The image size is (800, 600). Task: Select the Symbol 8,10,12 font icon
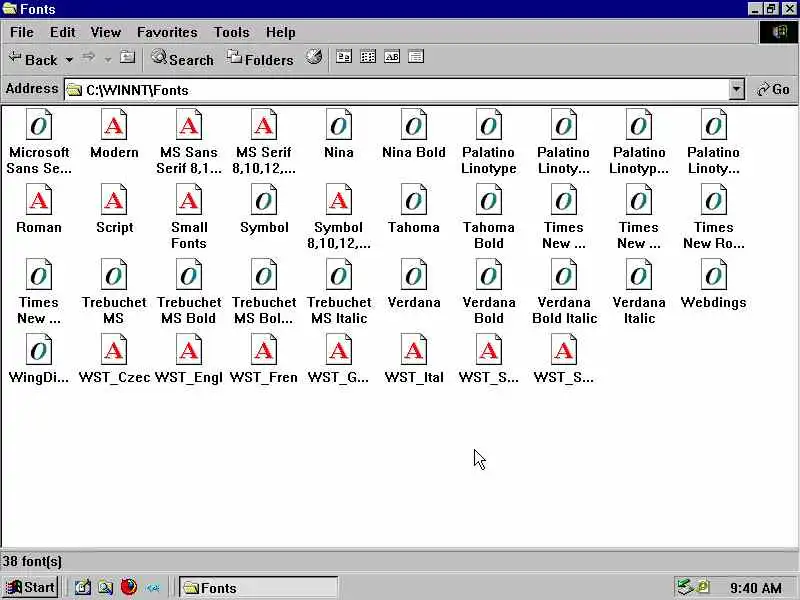339,199
